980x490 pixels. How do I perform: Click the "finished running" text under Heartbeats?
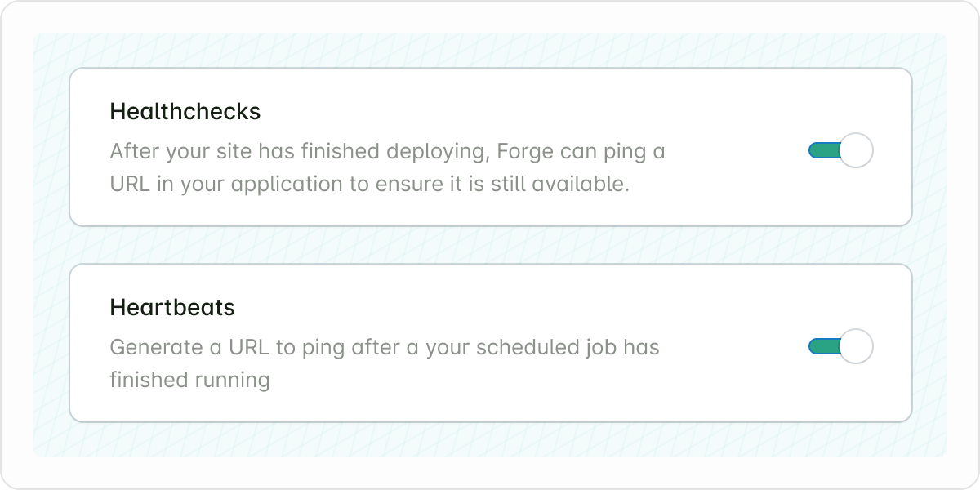[x=189, y=380]
